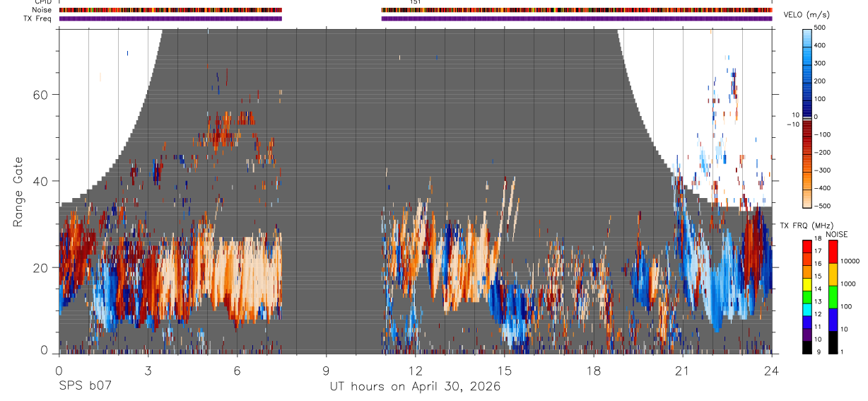Image resolution: width=868 pixels, height=401 pixels.
Task: Click the 21 hour tick label
Action: [x=683, y=371]
